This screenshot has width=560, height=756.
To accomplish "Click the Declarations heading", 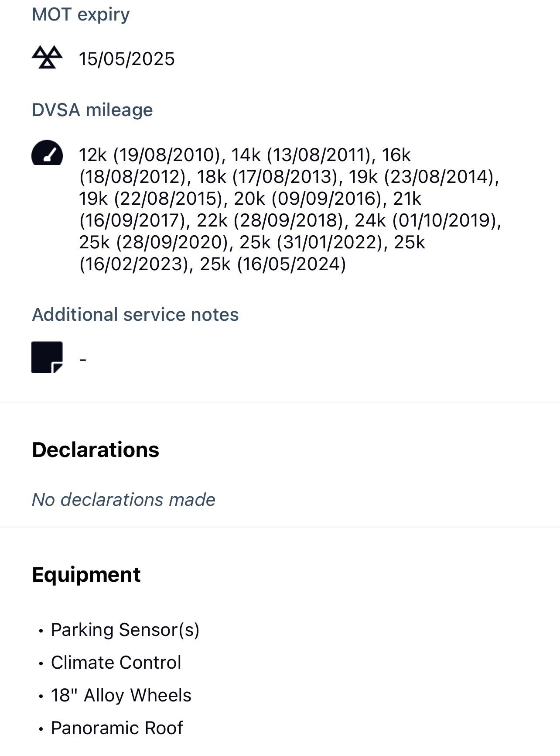I will pos(96,450).
